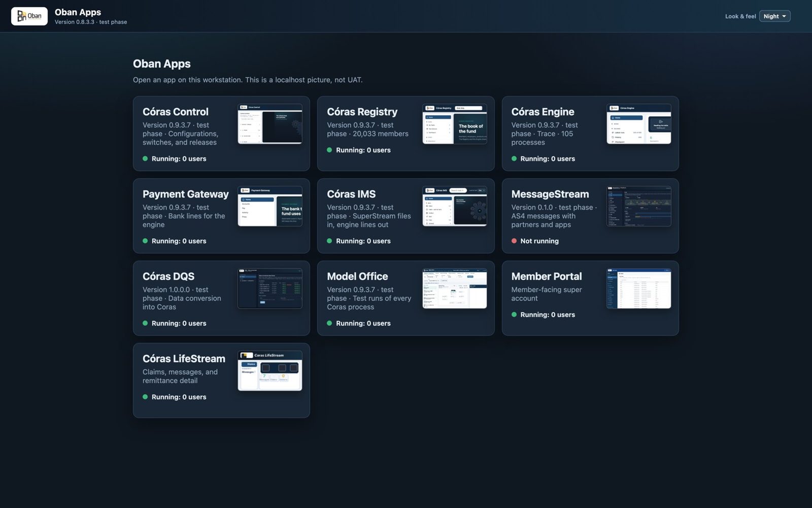Image resolution: width=812 pixels, height=508 pixels.
Task: Click the Córas Engine preview thumbnail
Action: [x=639, y=124]
